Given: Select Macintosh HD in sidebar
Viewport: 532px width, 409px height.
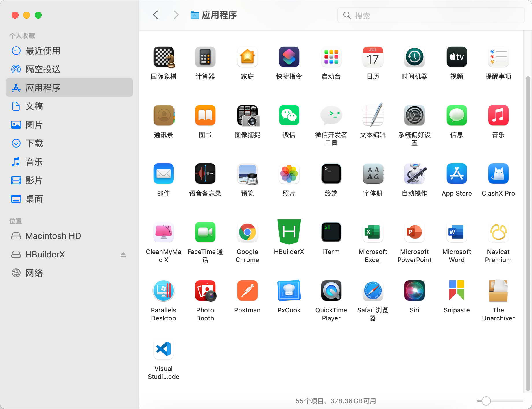Looking at the screenshot, I should click(69, 236).
